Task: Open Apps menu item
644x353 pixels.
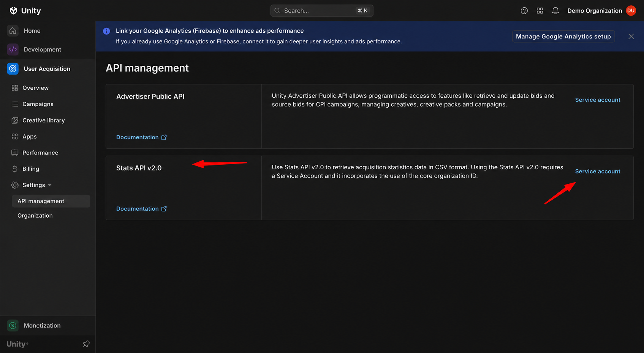Action: (x=30, y=137)
